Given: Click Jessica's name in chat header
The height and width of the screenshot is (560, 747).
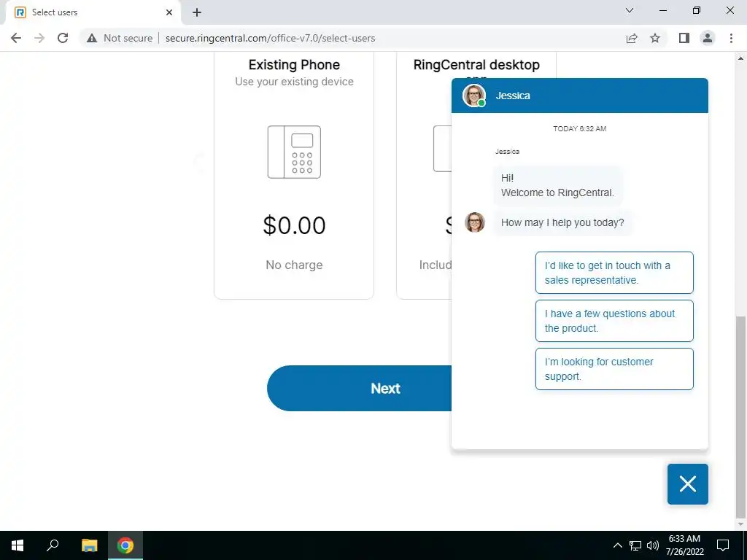Looking at the screenshot, I should click(x=513, y=96).
